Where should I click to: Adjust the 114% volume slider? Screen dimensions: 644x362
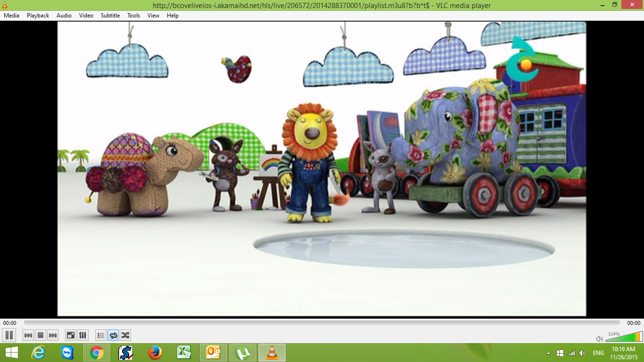(x=624, y=337)
